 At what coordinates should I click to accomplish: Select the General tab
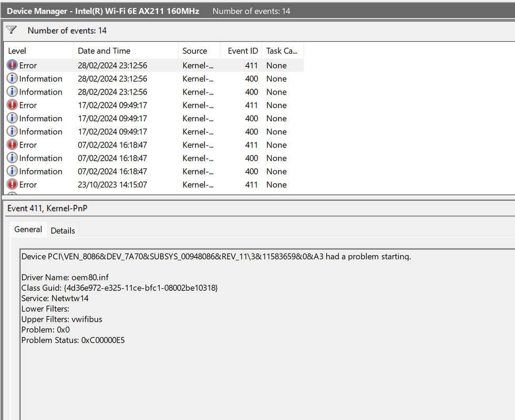pyautogui.click(x=28, y=229)
